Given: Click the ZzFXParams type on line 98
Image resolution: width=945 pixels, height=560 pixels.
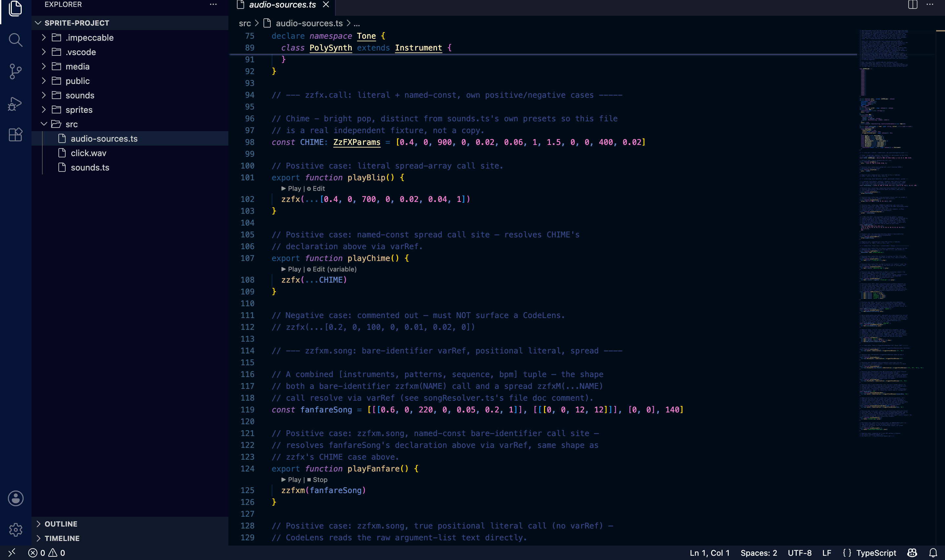Looking at the screenshot, I should click(x=356, y=142).
